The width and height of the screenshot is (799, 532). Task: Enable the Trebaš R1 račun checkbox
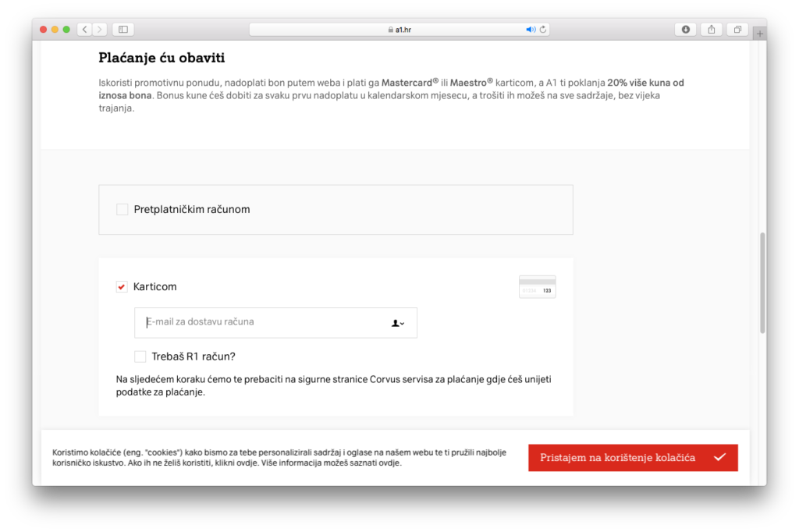coord(140,356)
